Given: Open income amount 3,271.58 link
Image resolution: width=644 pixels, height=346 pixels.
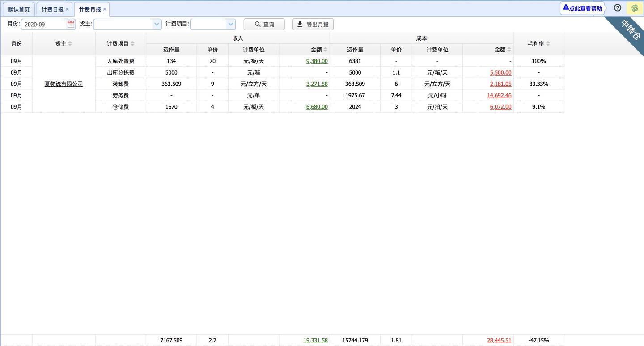Looking at the screenshot, I should click(317, 84).
